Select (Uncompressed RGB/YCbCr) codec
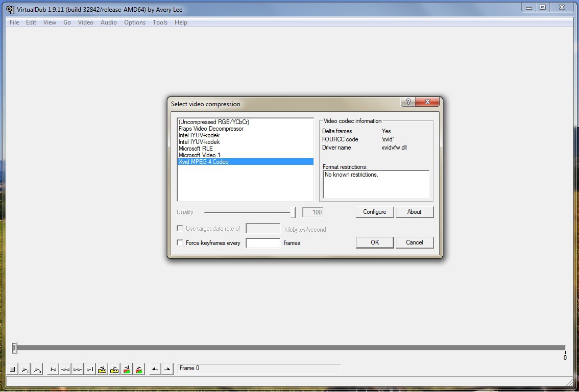The height and width of the screenshot is (392, 579). (x=245, y=122)
